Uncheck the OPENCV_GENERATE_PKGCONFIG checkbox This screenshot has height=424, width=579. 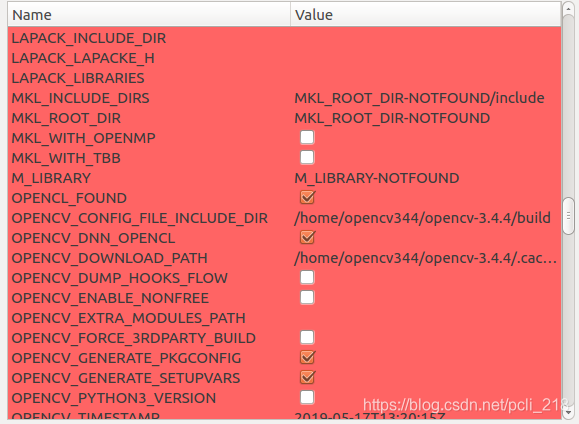click(x=307, y=358)
